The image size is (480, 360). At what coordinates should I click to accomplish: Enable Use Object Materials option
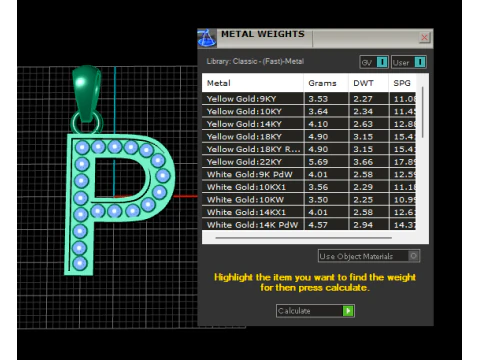click(369, 256)
